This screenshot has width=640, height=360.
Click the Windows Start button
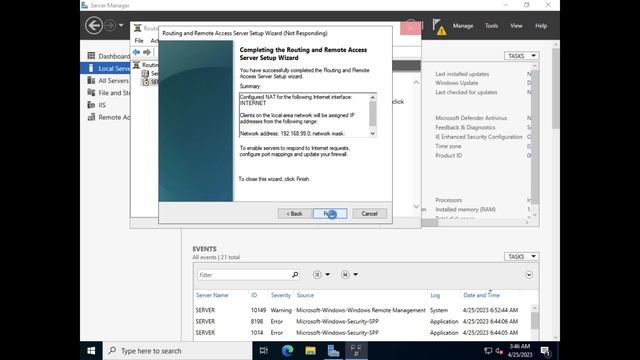tap(91, 351)
